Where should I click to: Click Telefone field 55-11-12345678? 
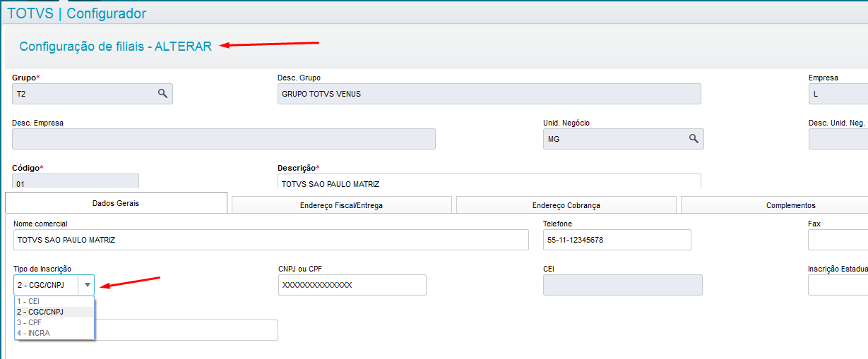(x=617, y=240)
